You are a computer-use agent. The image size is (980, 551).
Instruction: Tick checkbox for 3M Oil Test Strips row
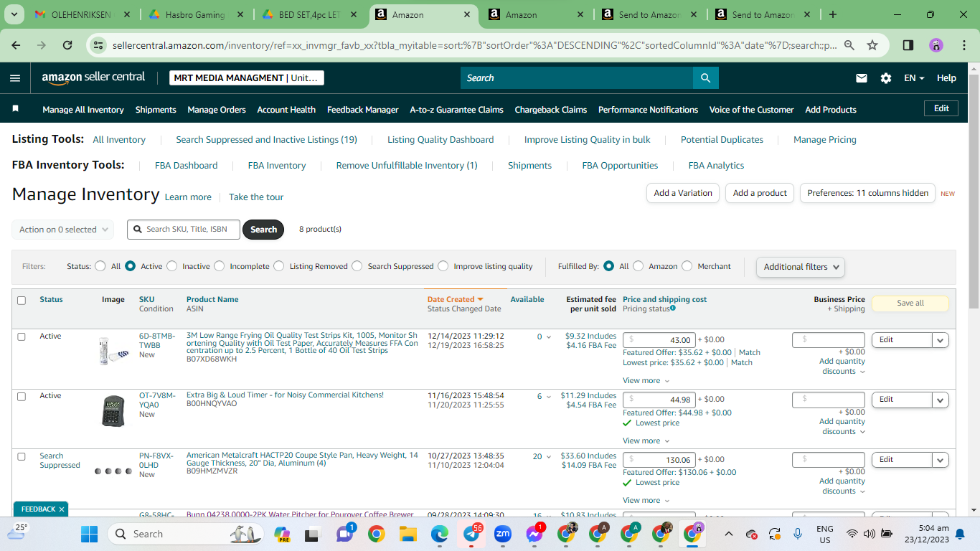(x=22, y=336)
